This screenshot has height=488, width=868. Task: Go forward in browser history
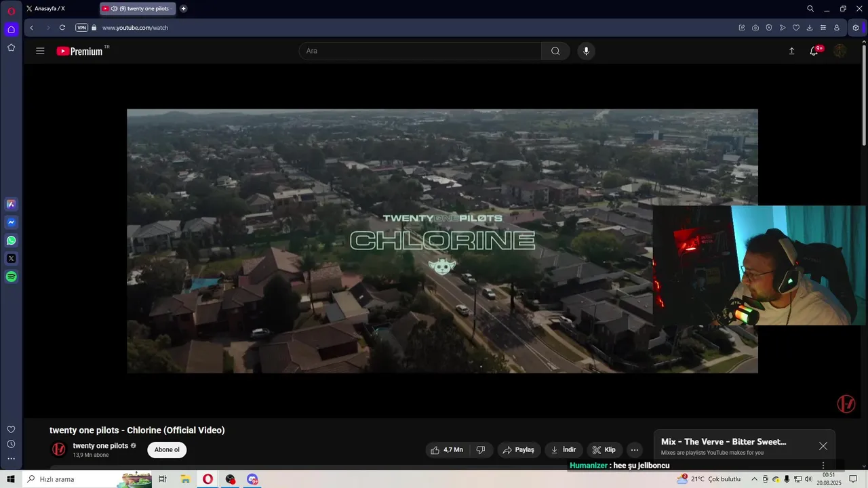tap(47, 28)
